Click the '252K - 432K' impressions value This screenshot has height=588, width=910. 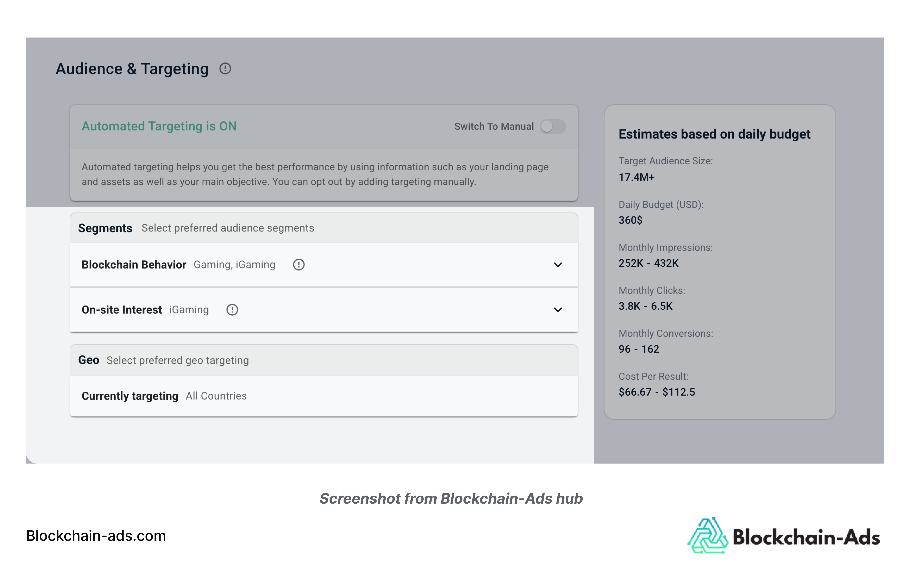(649, 263)
